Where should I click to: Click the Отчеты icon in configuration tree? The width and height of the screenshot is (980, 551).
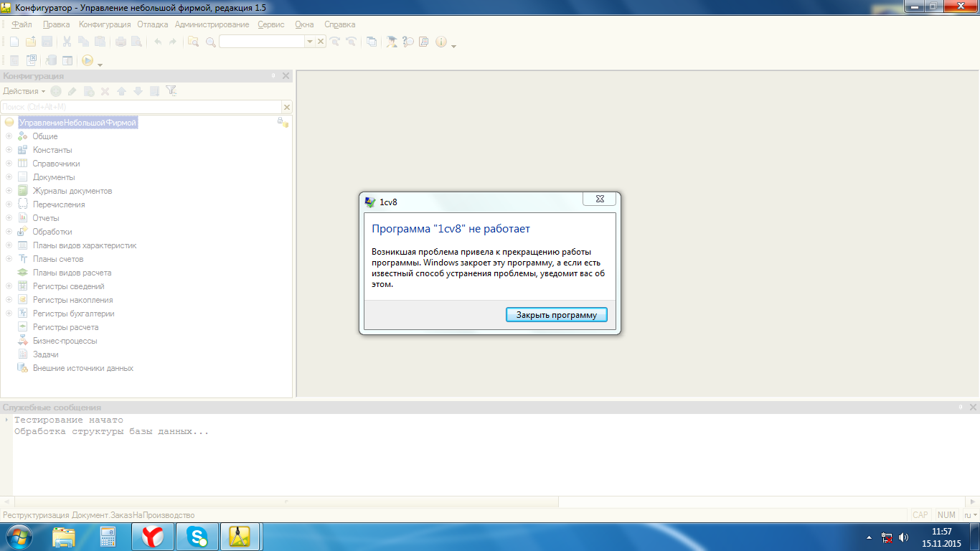[22, 218]
